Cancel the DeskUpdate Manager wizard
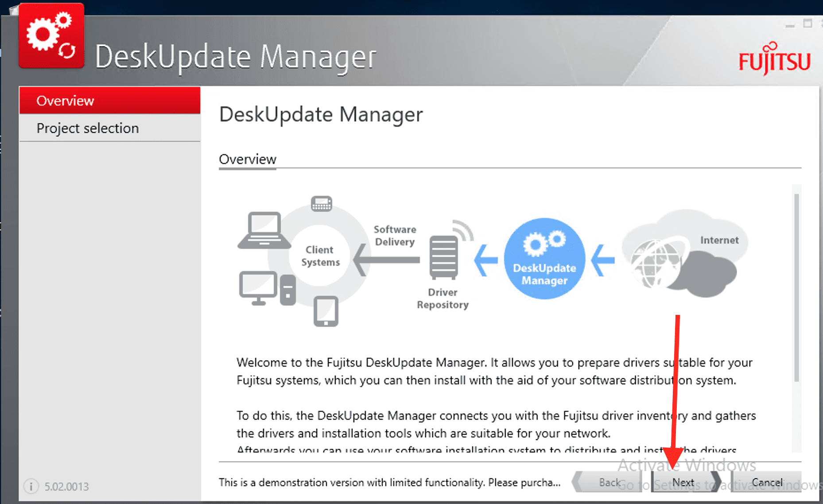 click(x=767, y=482)
